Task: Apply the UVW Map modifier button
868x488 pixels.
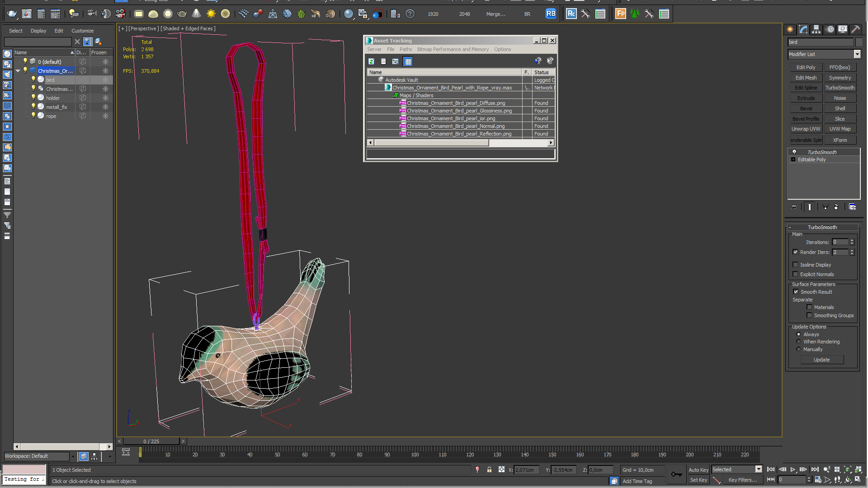Action: point(840,129)
